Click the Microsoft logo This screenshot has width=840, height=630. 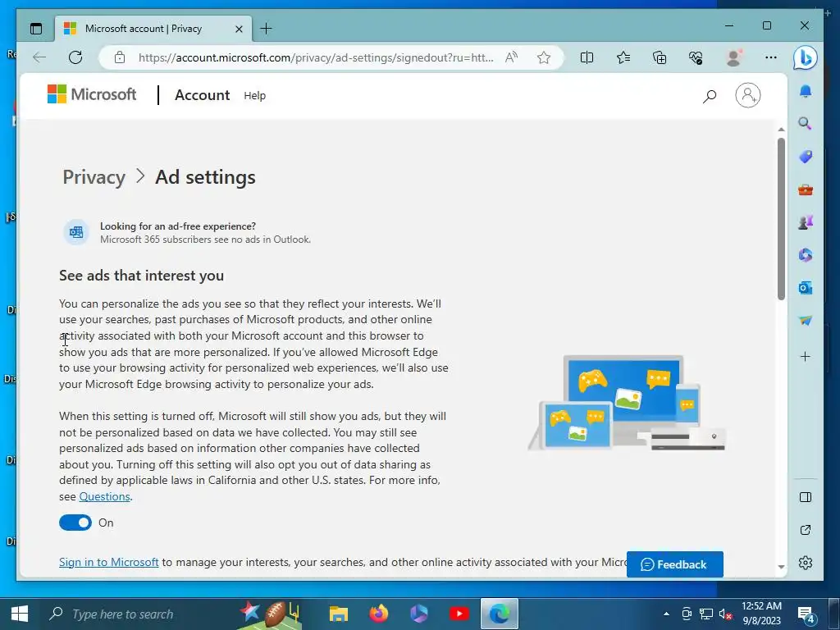[92, 94]
